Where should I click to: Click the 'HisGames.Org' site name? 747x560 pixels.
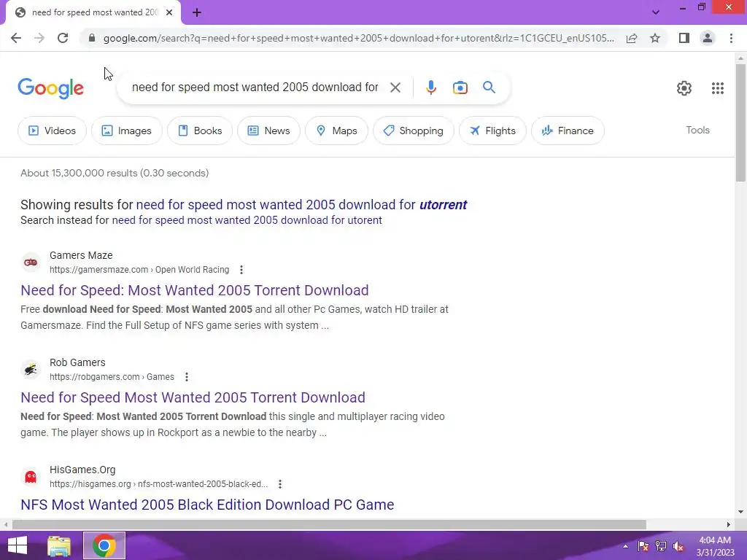tap(82, 470)
